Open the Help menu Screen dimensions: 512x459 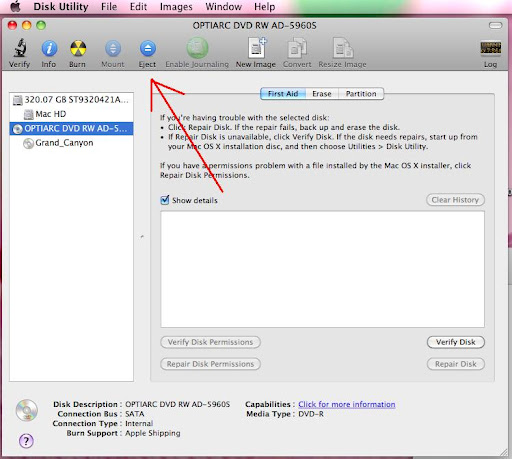pyautogui.click(x=265, y=6)
